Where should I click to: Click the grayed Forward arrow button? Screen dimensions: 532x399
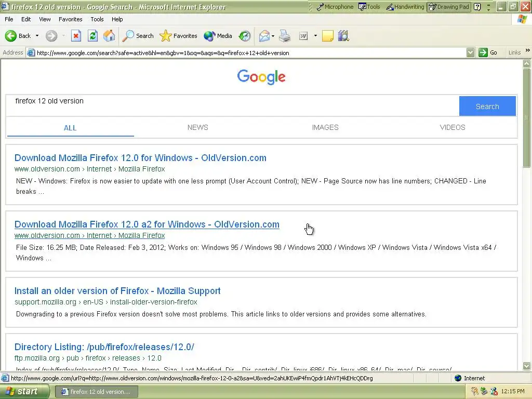[x=51, y=36]
